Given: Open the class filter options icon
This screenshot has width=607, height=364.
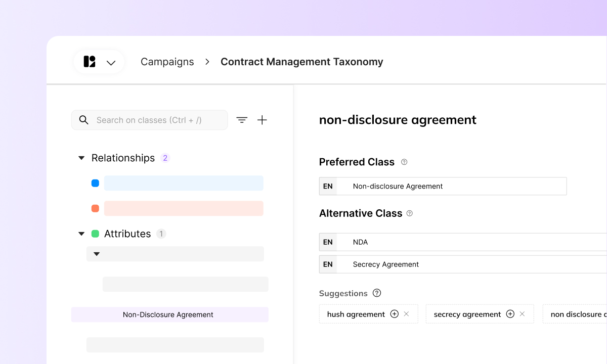Looking at the screenshot, I should pos(242,120).
